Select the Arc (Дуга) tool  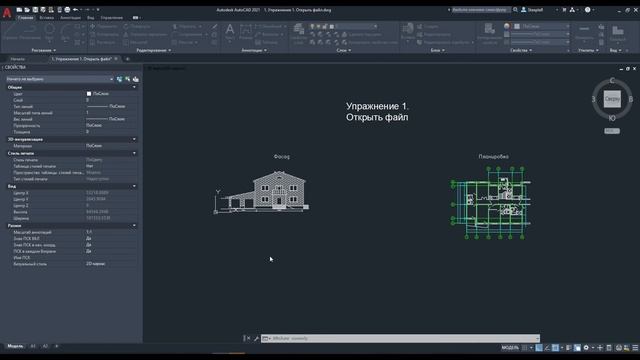(65, 32)
